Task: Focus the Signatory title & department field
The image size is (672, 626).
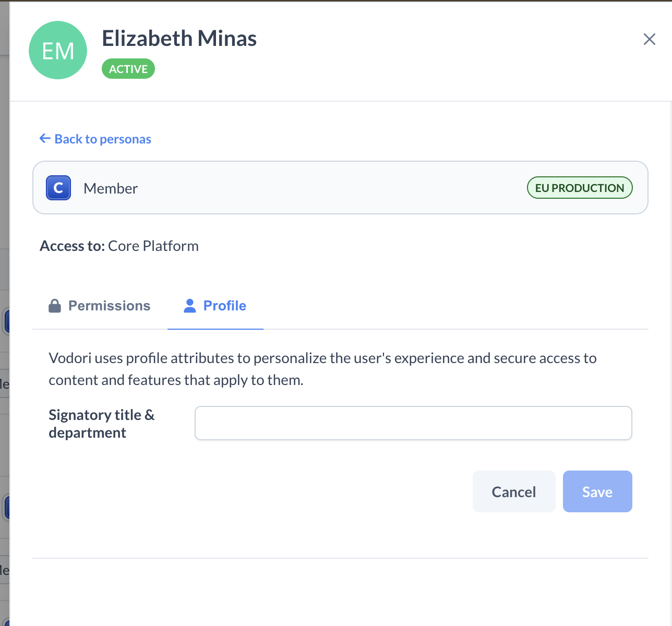Action: (x=413, y=423)
